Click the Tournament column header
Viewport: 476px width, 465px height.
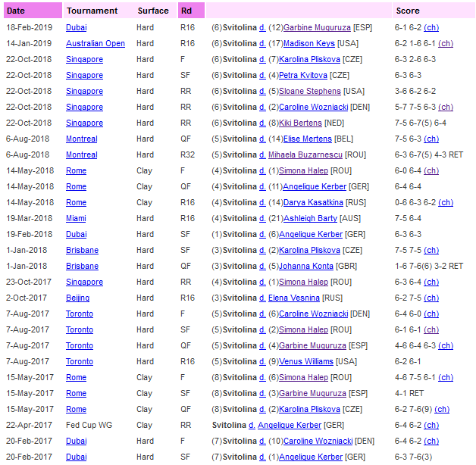(92, 11)
